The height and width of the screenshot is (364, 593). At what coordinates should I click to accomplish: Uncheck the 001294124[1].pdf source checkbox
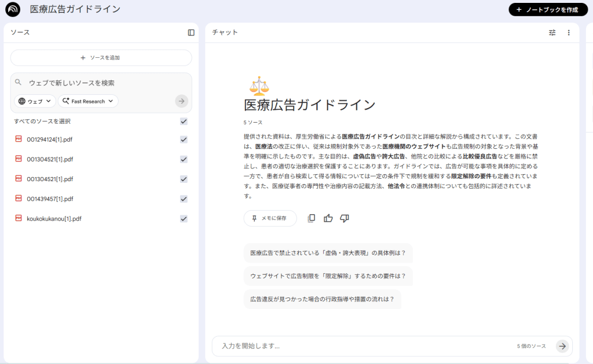[184, 139]
